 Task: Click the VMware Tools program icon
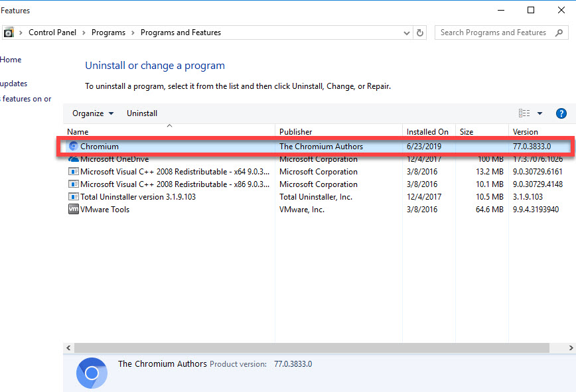click(x=74, y=209)
